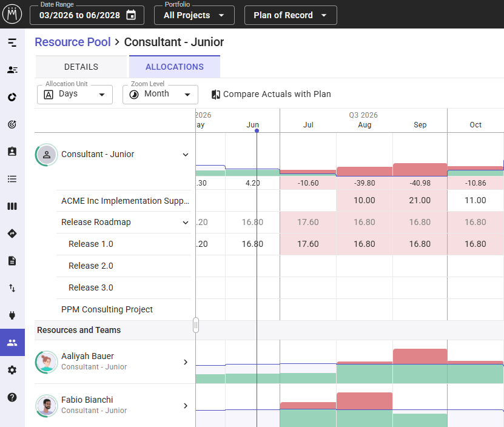Click the panel splitter handle
The image size is (504, 427).
[196, 325]
